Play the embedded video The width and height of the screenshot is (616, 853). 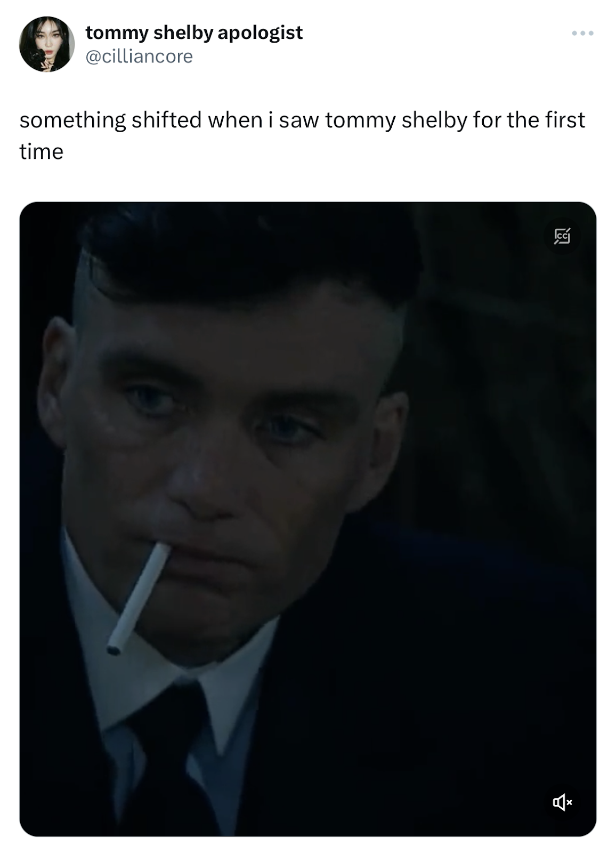(308, 519)
